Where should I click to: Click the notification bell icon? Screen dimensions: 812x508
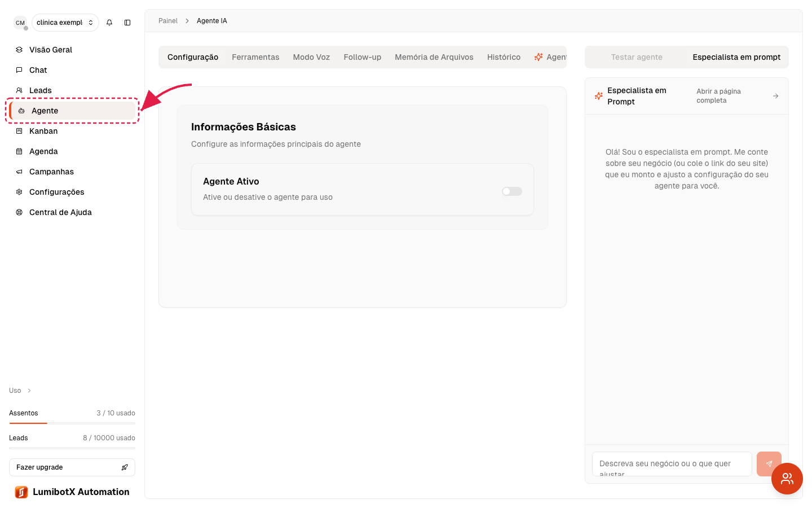point(109,23)
